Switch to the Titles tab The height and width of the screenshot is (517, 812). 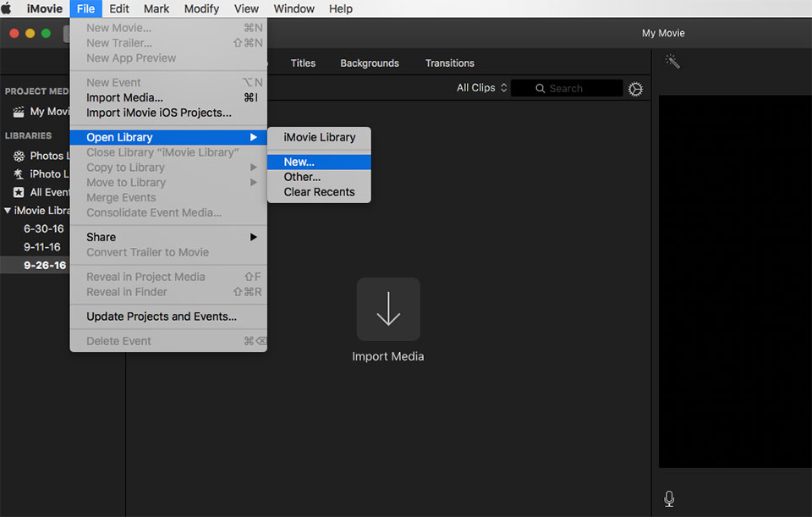click(303, 63)
